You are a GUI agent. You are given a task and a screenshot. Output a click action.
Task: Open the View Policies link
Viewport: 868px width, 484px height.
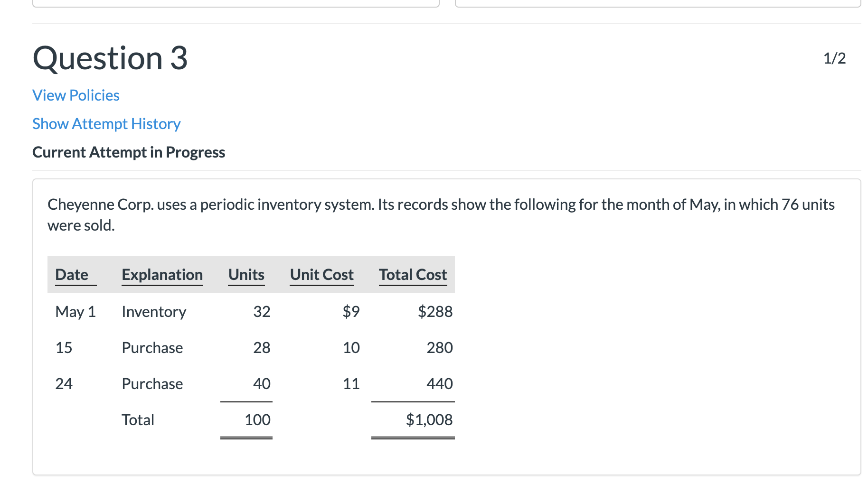(75, 95)
